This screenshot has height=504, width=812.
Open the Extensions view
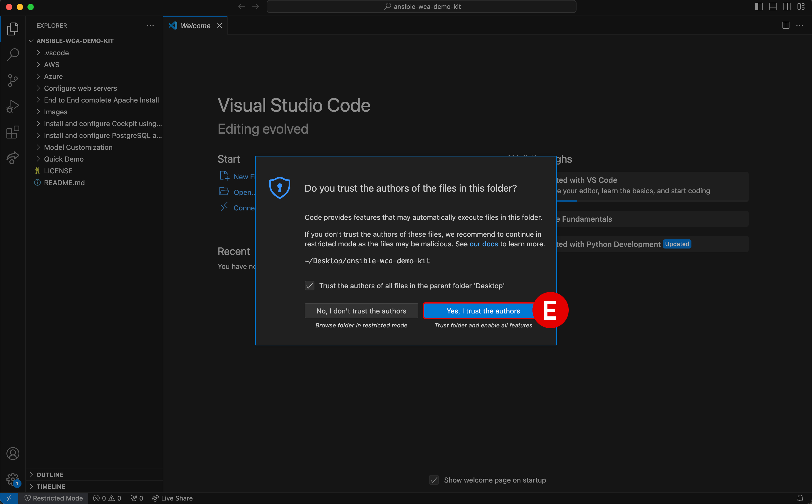[x=13, y=132]
